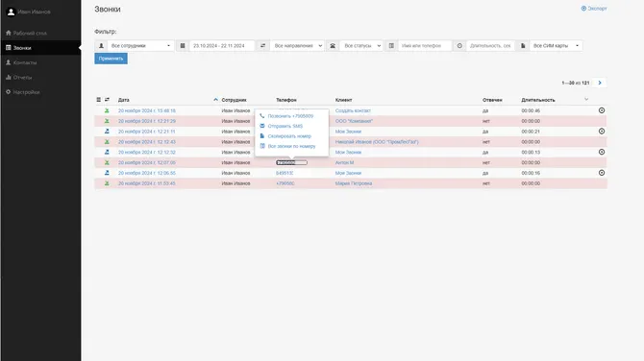Open the Все направления direction dropdown
The height and width of the screenshot is (361, 644).
click(297, 46)
